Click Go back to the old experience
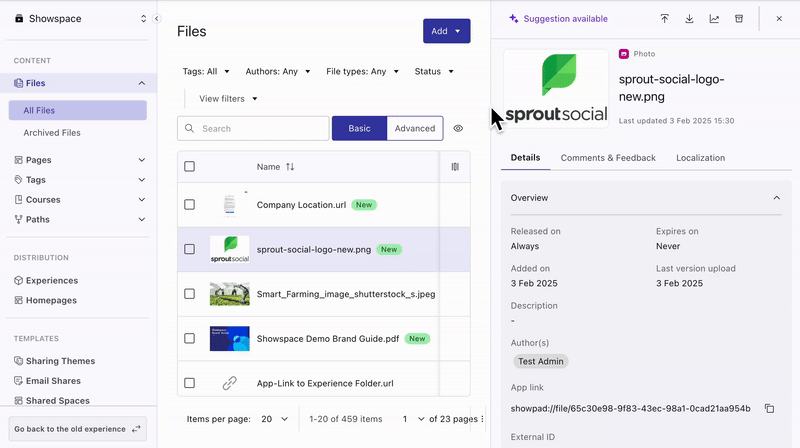 coord(78,428)
